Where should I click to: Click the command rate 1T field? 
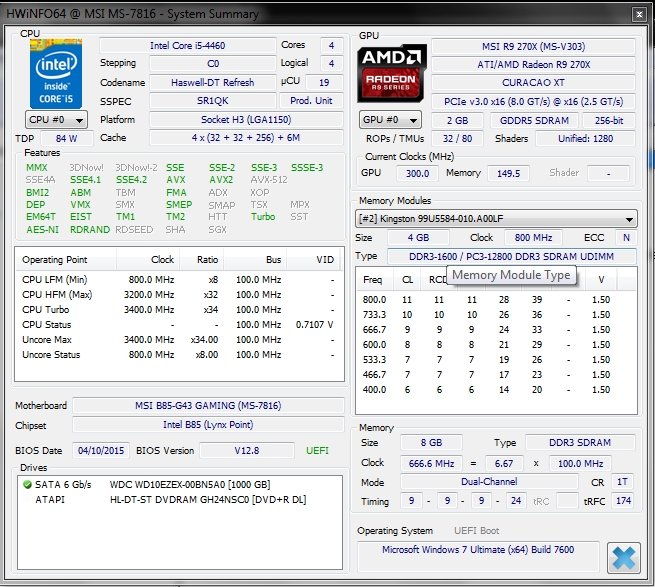coord(622,482)
